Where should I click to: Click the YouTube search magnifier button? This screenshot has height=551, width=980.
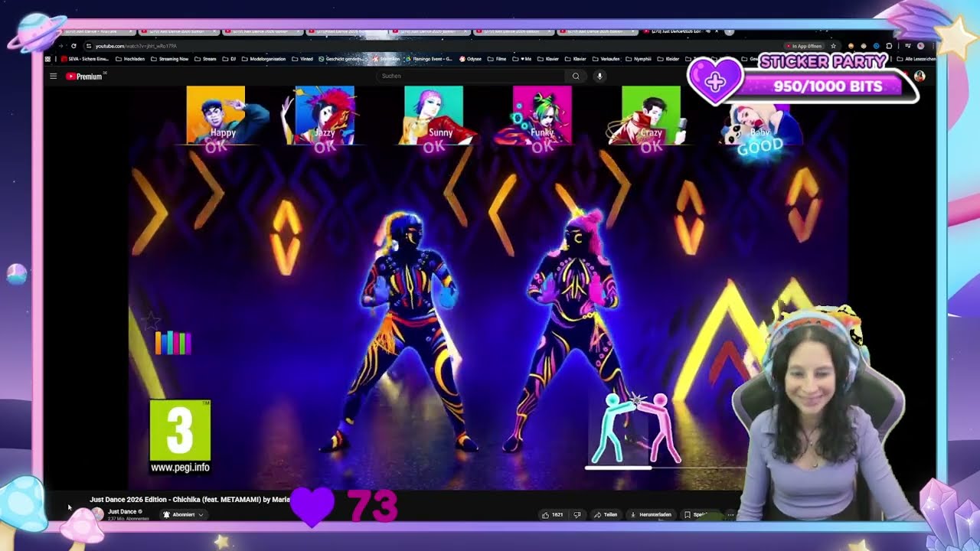point(576,76)
